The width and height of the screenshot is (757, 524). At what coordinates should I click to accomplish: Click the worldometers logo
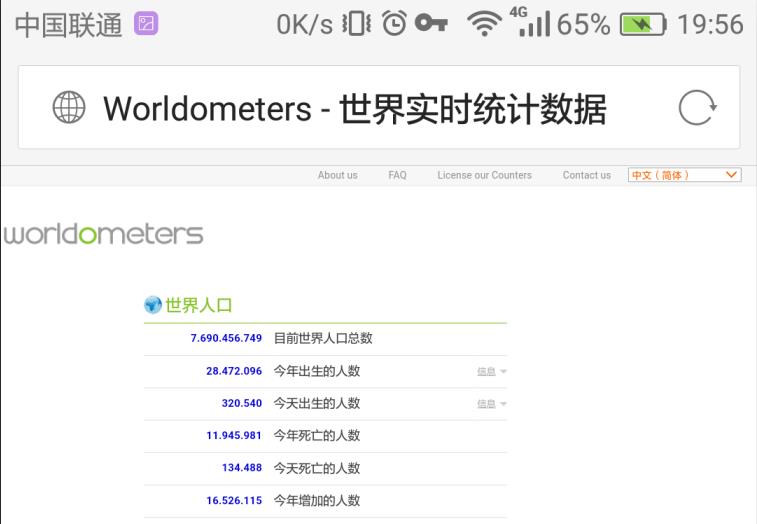103,234
